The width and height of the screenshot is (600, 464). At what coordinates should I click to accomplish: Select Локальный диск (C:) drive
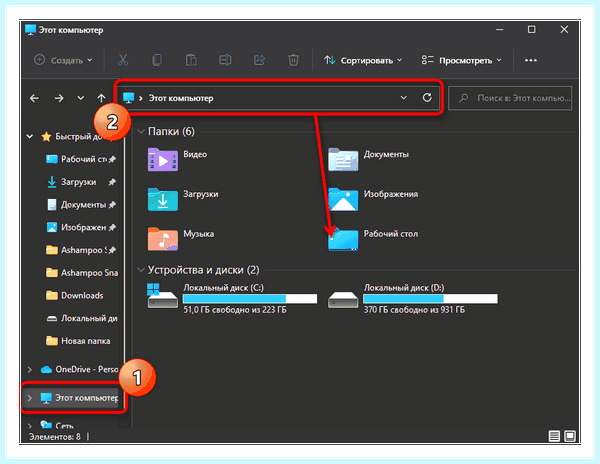point(232,298)
